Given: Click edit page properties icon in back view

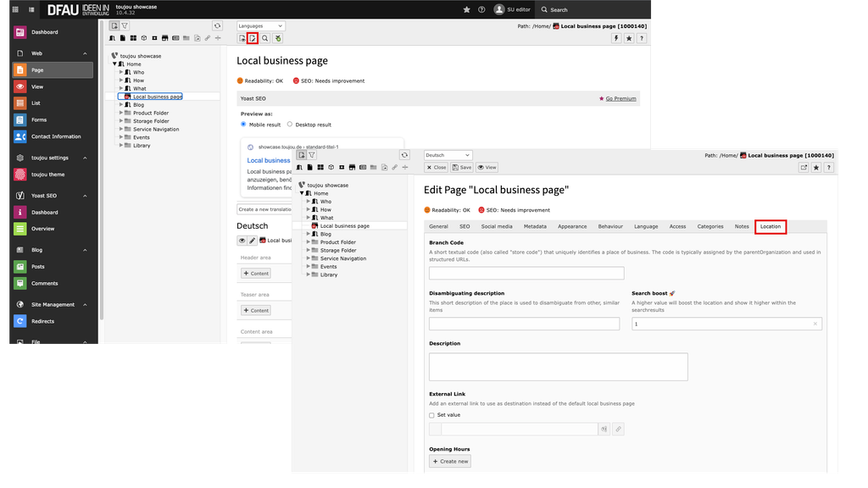Looking at the screenshot, I should click(253, 38).
